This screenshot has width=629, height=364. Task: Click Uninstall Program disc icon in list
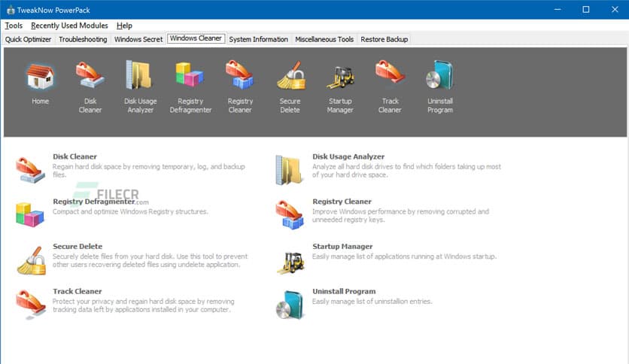pyautogui.click(x=290, y=305)
